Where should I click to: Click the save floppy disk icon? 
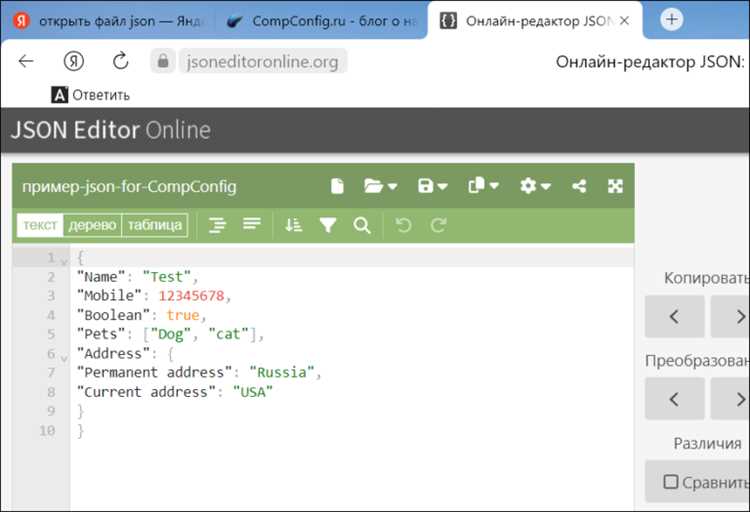[425, 186]
